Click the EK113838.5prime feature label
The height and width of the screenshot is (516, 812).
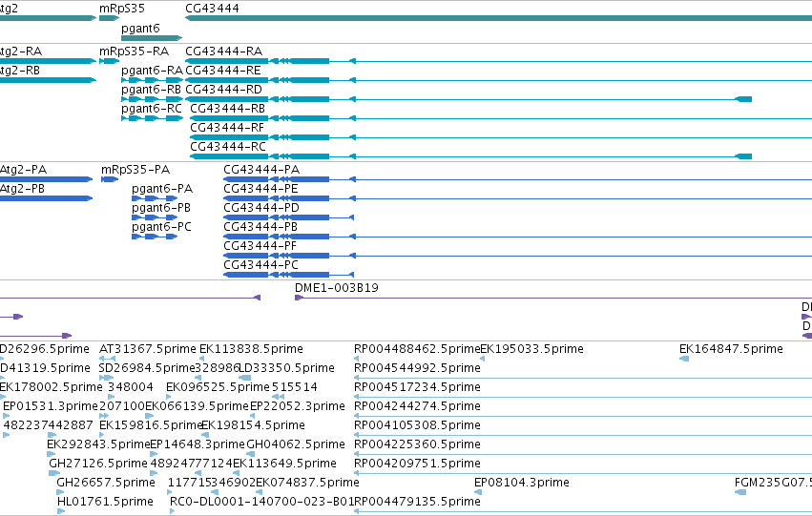251,349
